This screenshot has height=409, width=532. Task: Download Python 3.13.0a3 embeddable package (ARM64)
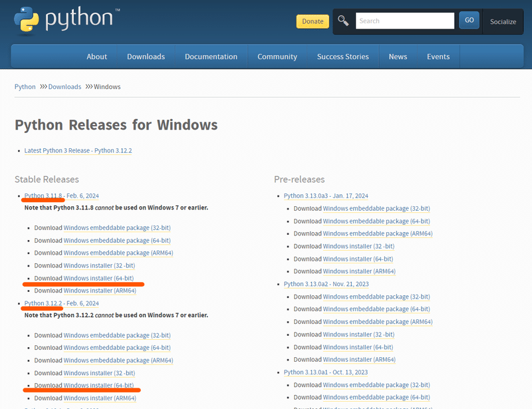pos(378,233)
